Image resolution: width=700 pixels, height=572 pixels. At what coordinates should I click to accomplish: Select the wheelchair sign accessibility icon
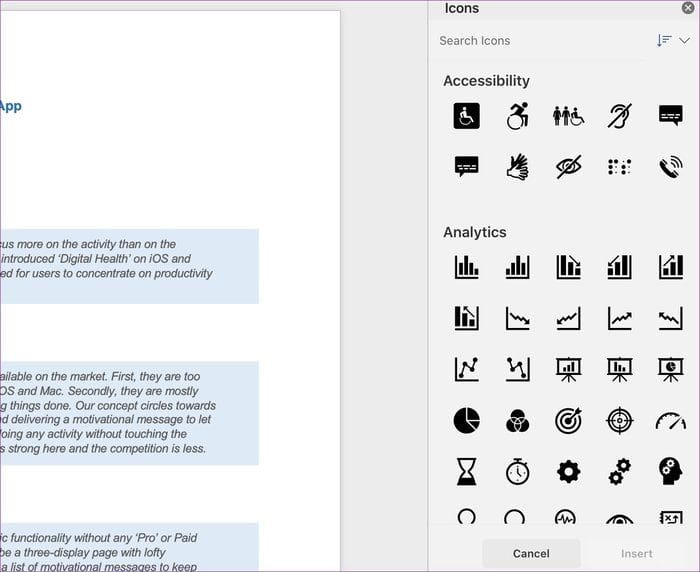click(x=467, y=116)
